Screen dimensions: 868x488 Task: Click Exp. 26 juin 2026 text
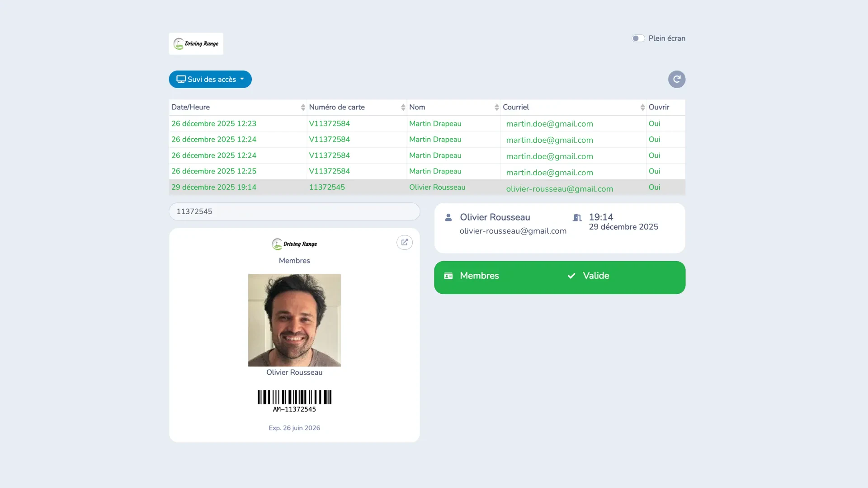coord(294,428)
